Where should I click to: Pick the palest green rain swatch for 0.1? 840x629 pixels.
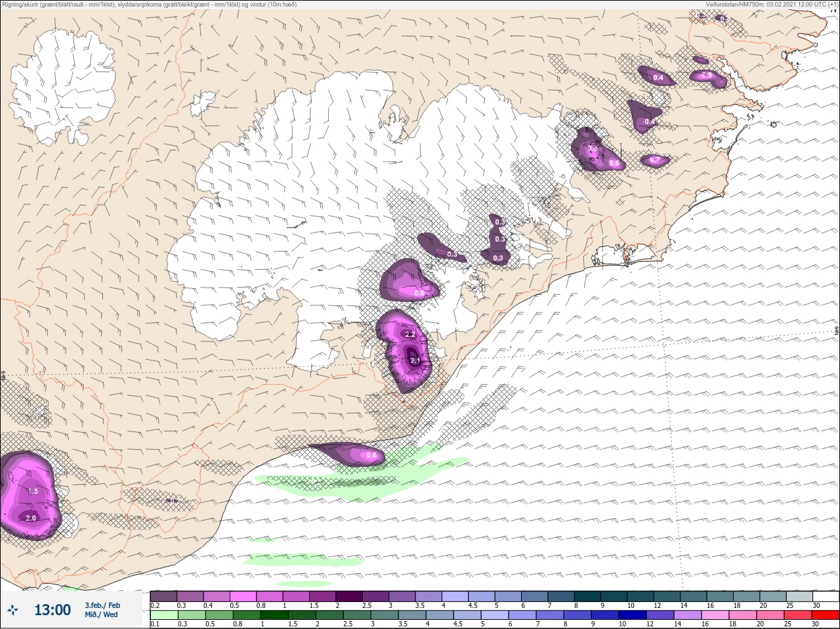[x=163, y=615]
